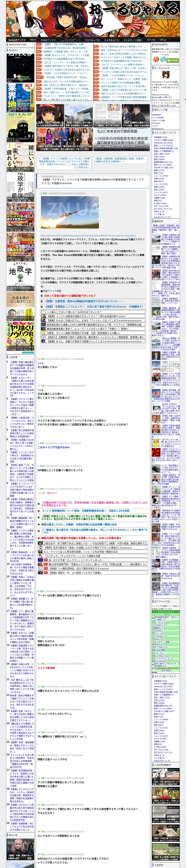
Task: Click the site header banner logo
Action: 93,19
